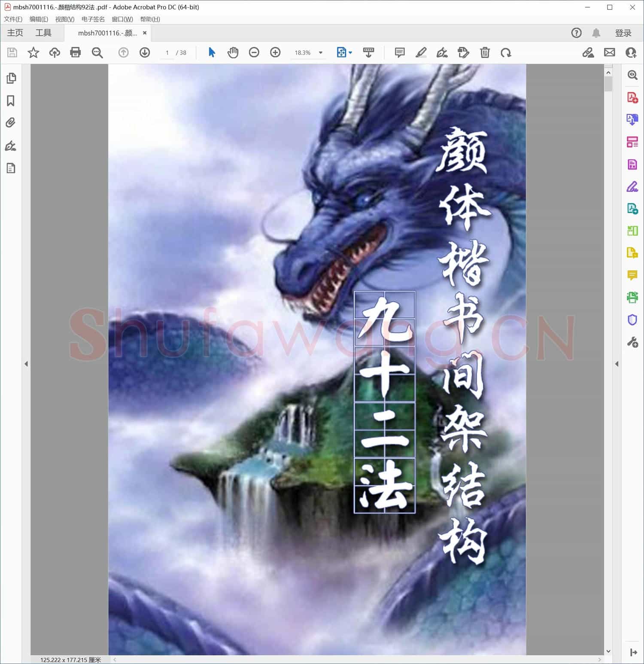Viewport: 644px width, 664px height.
Task: Switch to the 工具 tab
Action: (44, 33)
